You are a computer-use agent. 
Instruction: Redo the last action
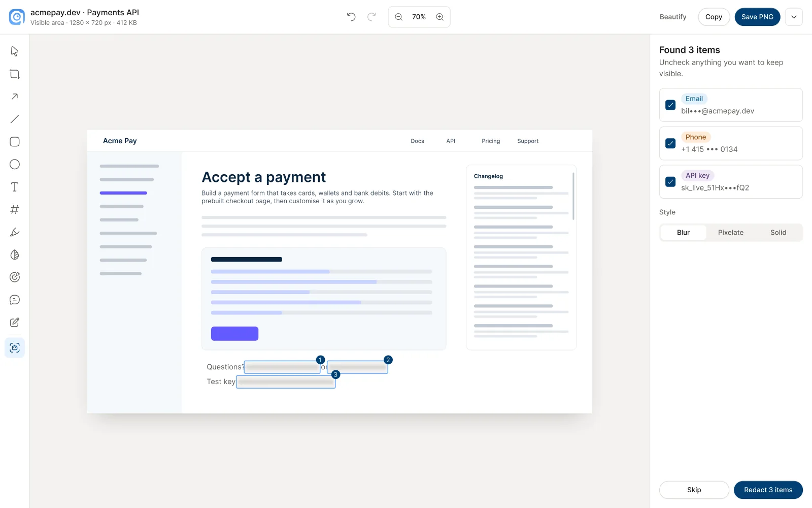point(371,17)
